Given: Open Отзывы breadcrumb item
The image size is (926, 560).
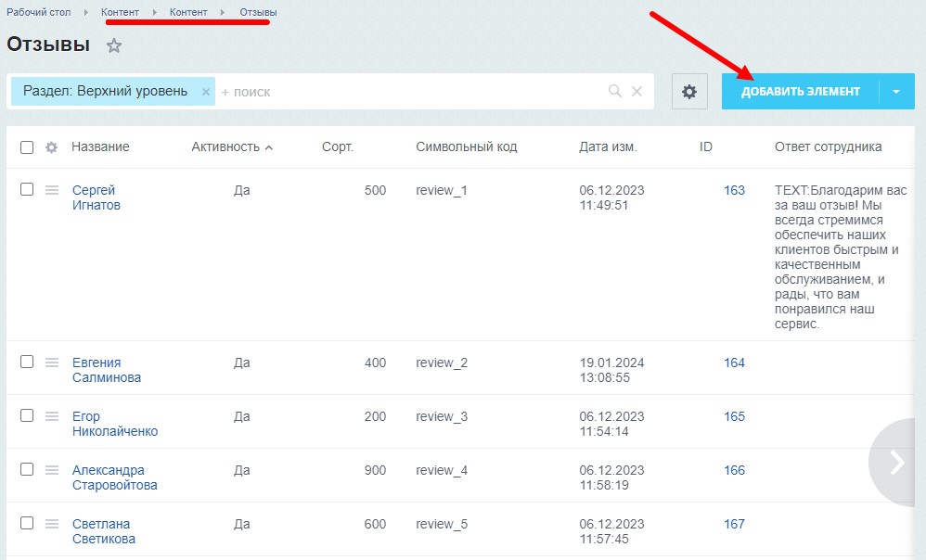Looking at the screenshot, I should (257, 12).
